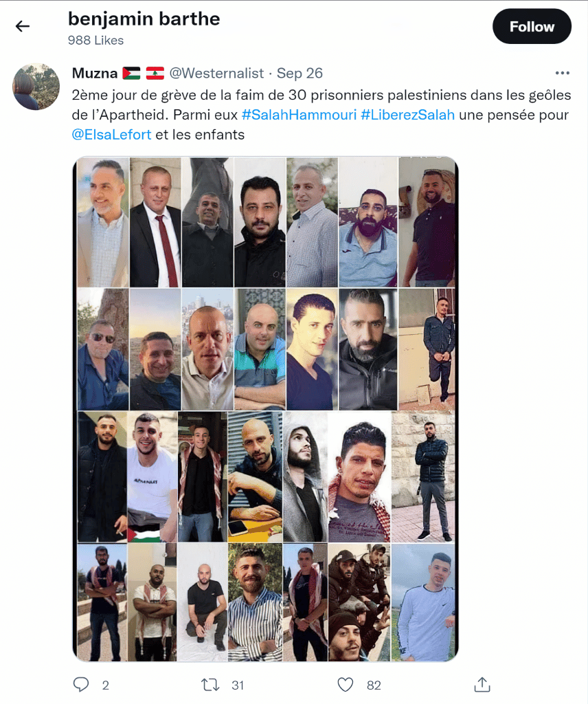This screenshot has width=588, height=704.
Task: Like the tweet with the heart icon
Action: (345, 685)
